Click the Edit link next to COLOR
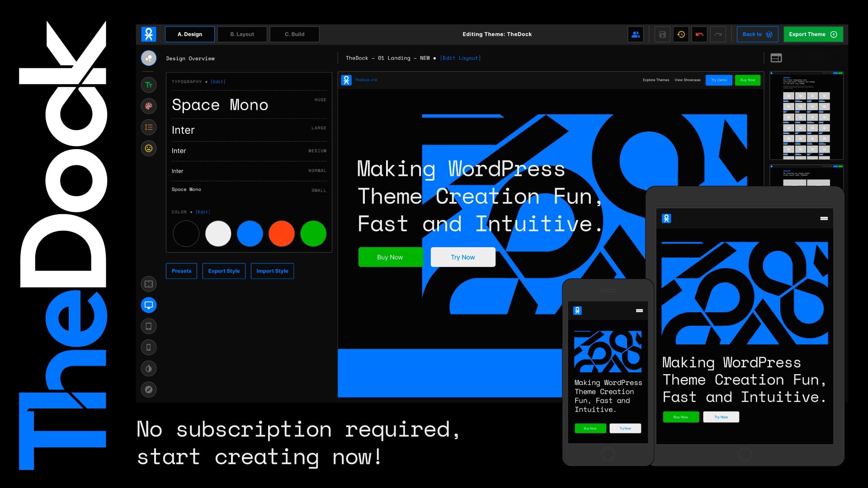 point(202,211)
